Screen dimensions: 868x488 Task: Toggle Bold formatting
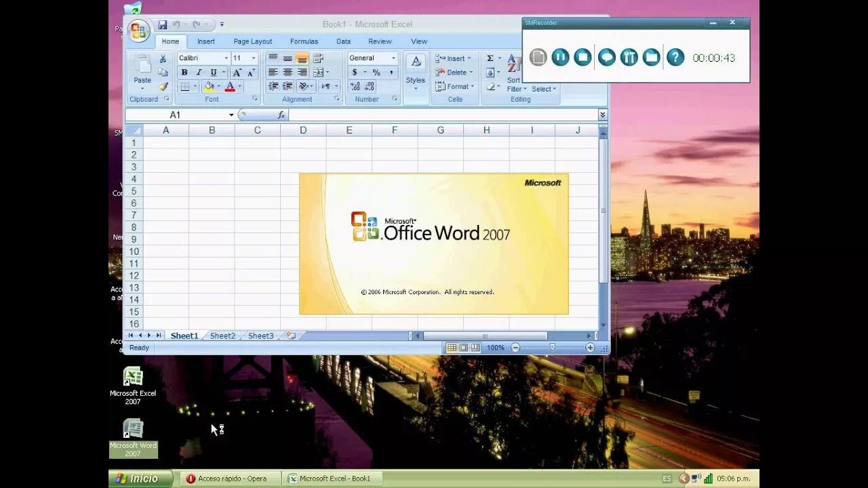pos(184,73)
